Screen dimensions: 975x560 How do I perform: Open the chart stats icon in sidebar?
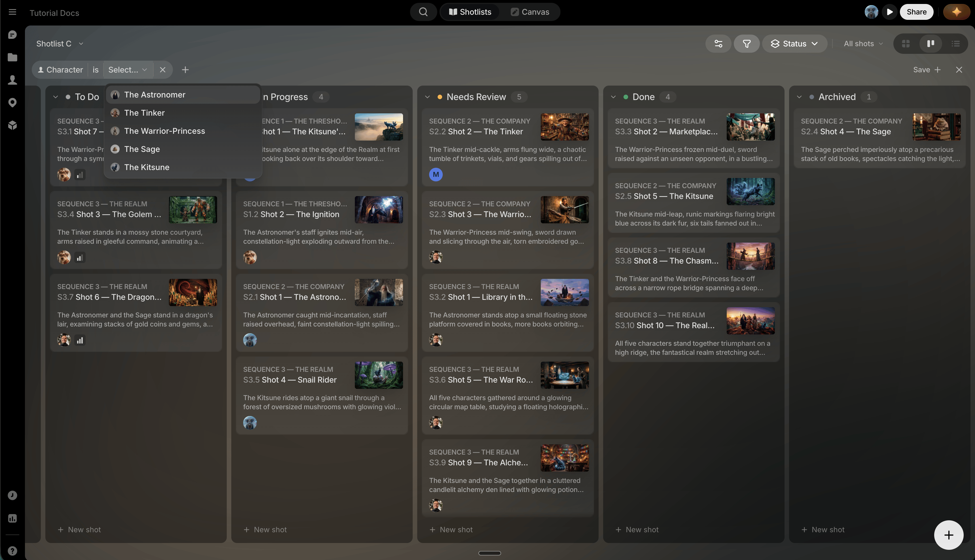[x=12, y=518]
